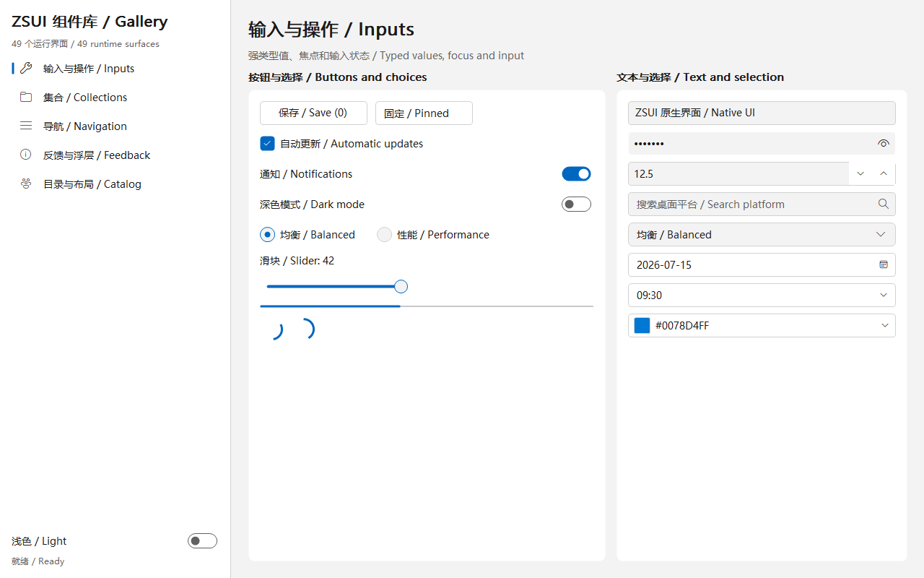Toggle the Light theme switch in sidebar
The image size is (924, 578).
[202, 540]
